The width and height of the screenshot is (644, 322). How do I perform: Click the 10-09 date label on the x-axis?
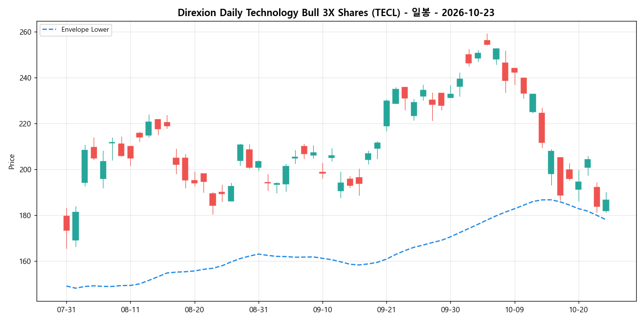(515, 310)
